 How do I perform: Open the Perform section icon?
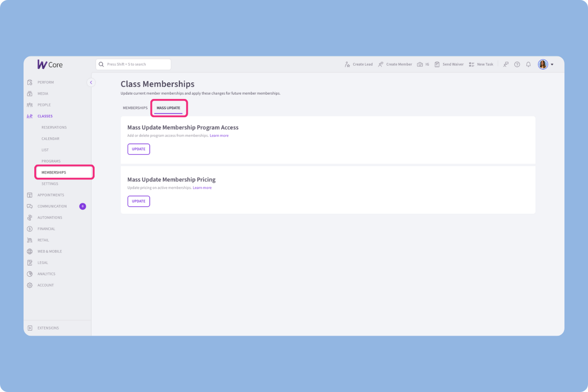pyautogui.click(x=29, y=82)
